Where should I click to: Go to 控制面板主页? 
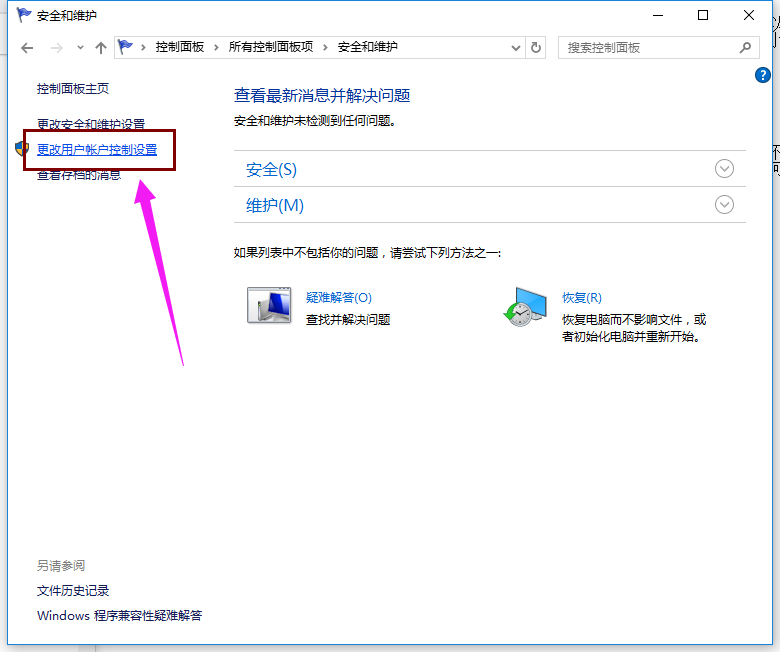(73, 89)
